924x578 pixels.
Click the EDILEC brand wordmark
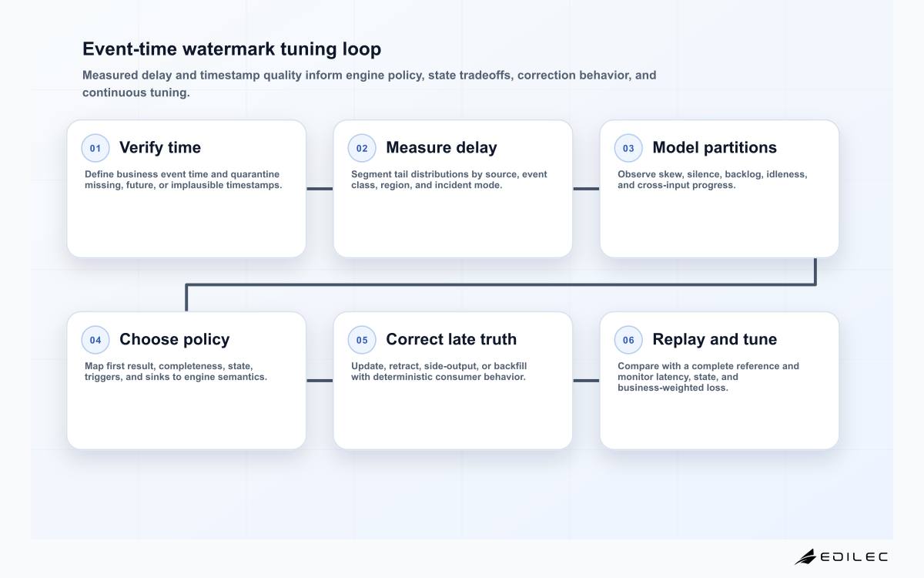854,556
